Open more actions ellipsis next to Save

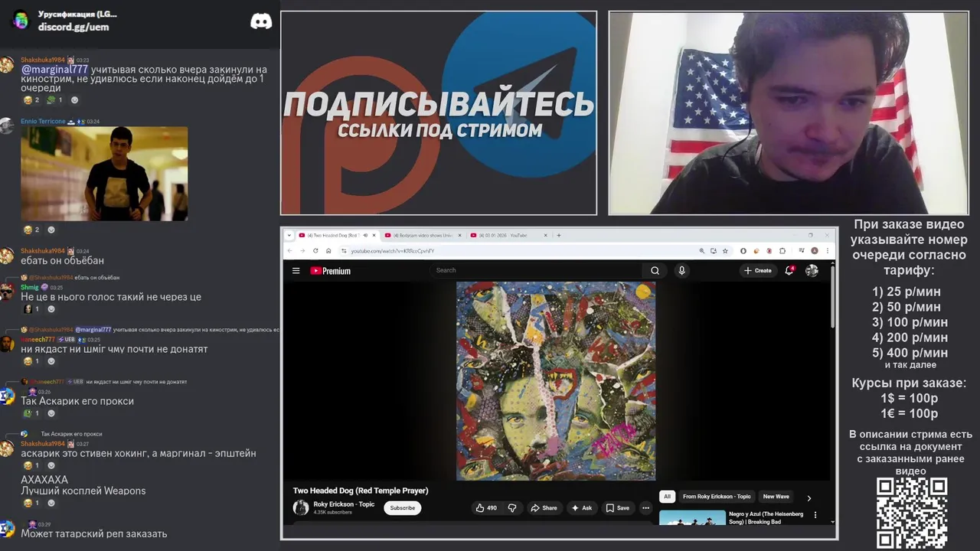645,507
